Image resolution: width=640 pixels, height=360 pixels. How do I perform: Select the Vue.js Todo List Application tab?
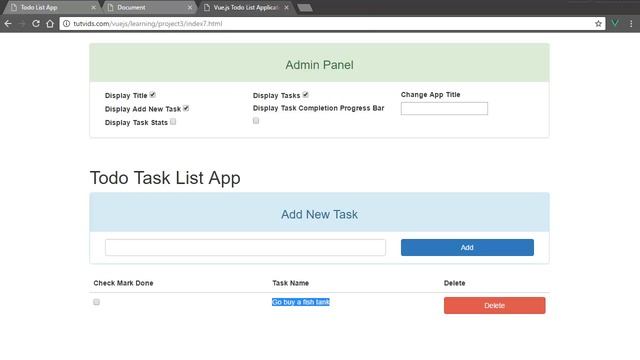pyautogui.click(x=245, y=8)
